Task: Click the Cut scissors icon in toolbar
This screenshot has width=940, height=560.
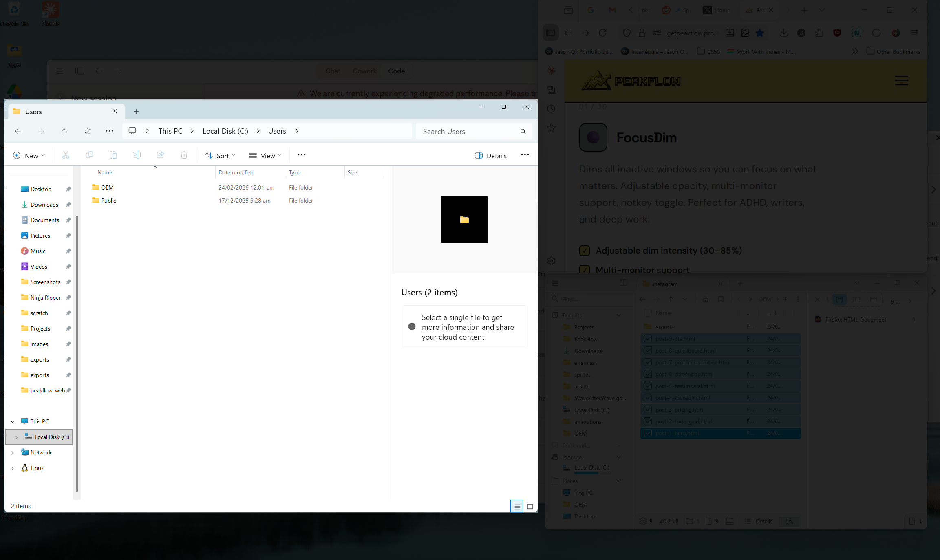Action: coord(66,155)
